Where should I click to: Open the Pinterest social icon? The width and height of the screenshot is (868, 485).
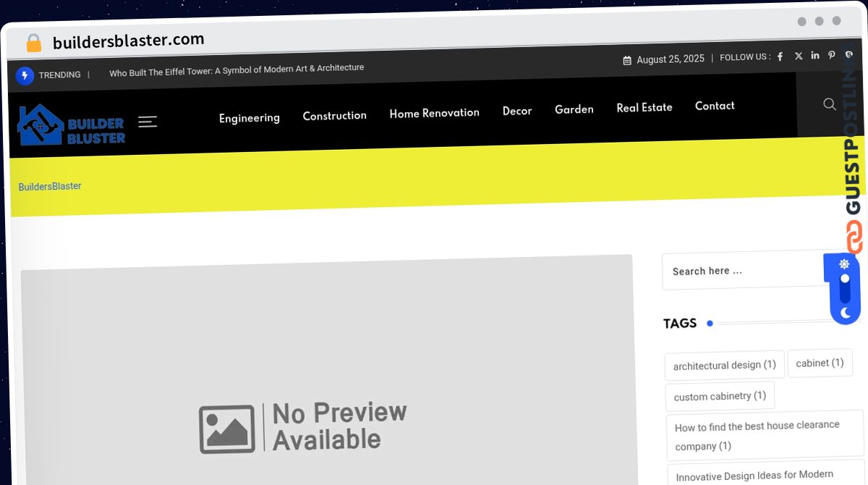tap(832, 55)
